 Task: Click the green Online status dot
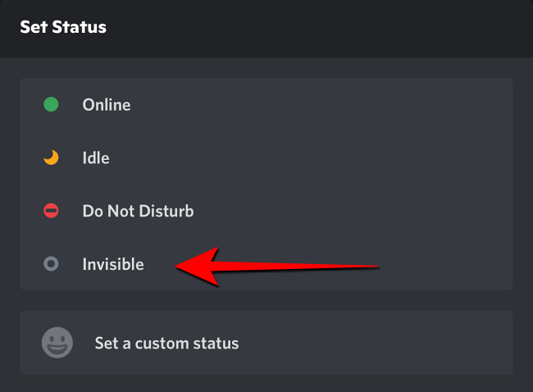pos(51,105)
